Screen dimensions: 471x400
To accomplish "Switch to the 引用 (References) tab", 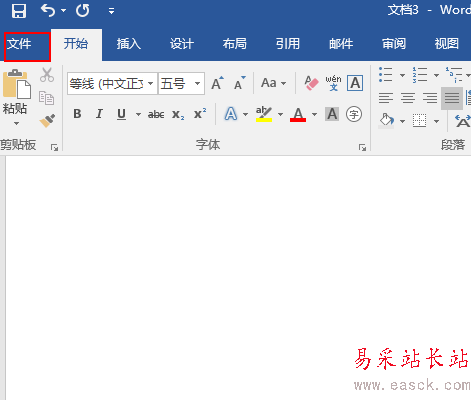I will coord(288,44).
